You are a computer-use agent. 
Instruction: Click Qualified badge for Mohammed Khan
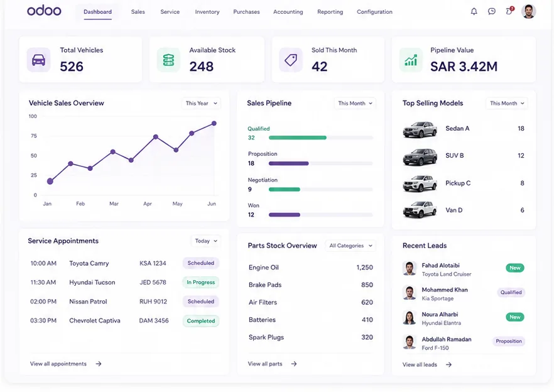pyautogui.click(x=511, y=292)
